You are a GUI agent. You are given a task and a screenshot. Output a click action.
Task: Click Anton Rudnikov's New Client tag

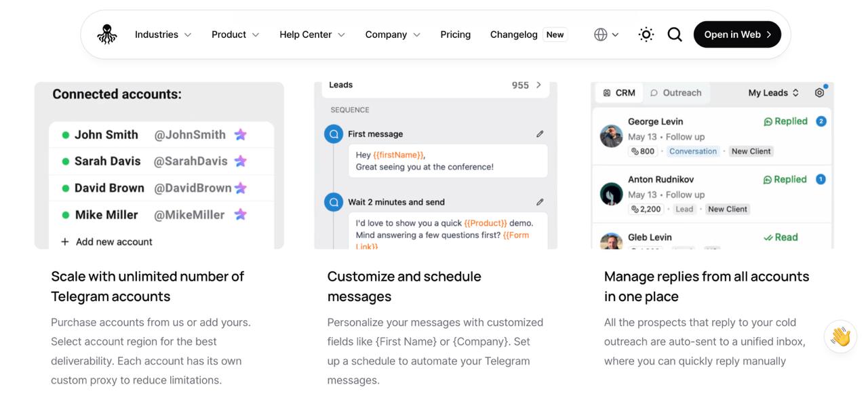728,209
